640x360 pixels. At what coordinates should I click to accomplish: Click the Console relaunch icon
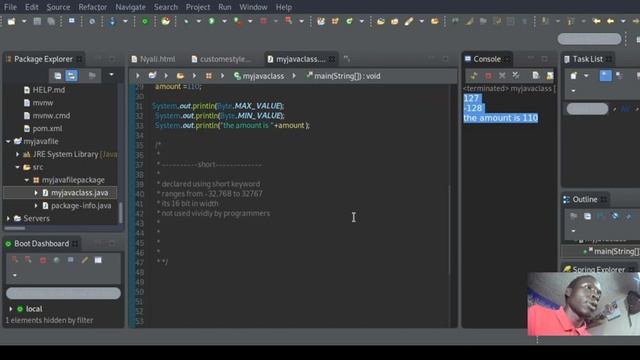coord(474,76)
